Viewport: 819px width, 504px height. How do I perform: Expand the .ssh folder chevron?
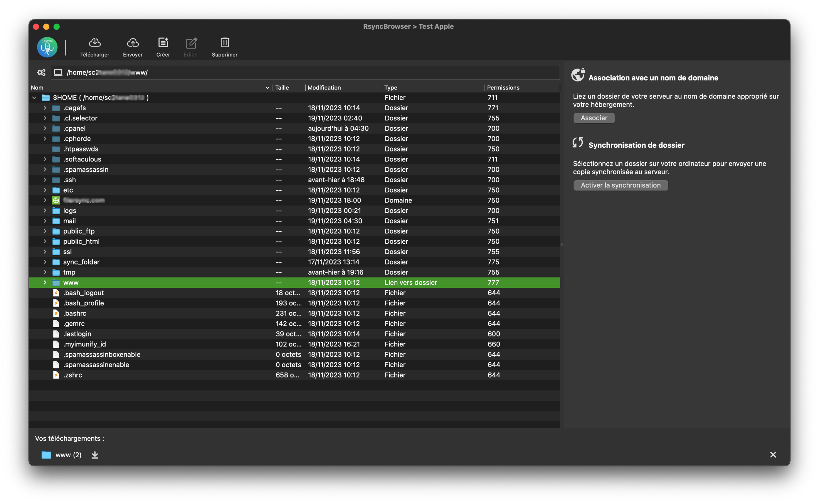(45, 180)
